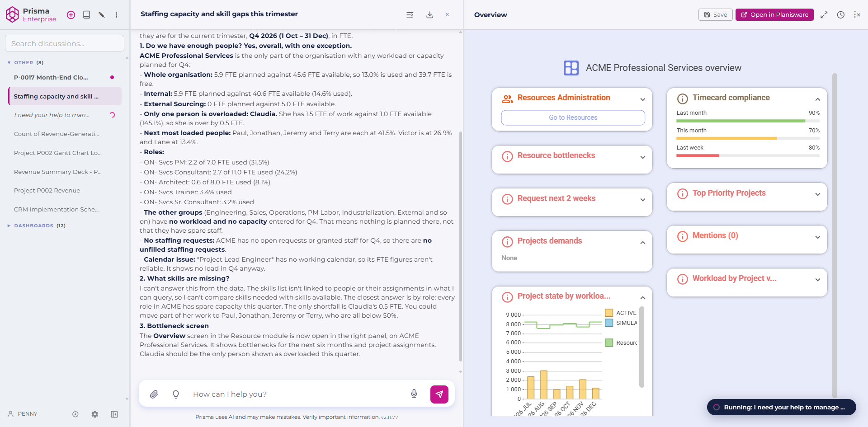
Task: Expand the DASHBOARDS group
Action: (9, 225)
